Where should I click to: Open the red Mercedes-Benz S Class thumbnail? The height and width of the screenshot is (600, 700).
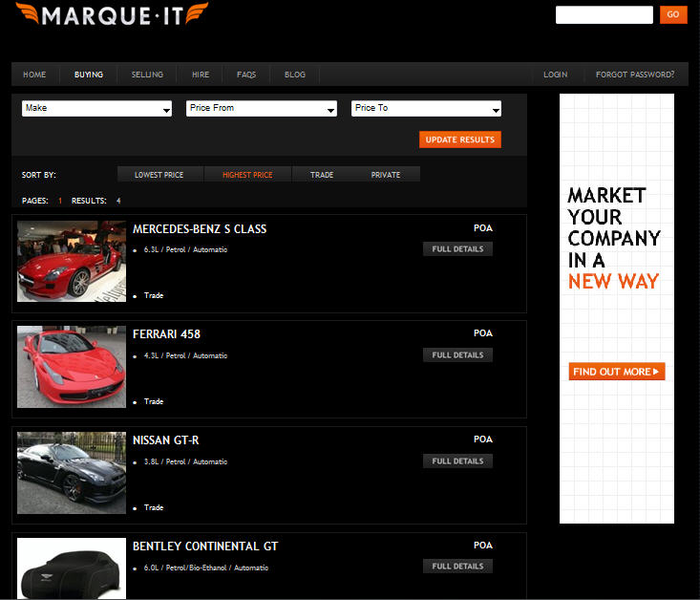tap(72, 262)
